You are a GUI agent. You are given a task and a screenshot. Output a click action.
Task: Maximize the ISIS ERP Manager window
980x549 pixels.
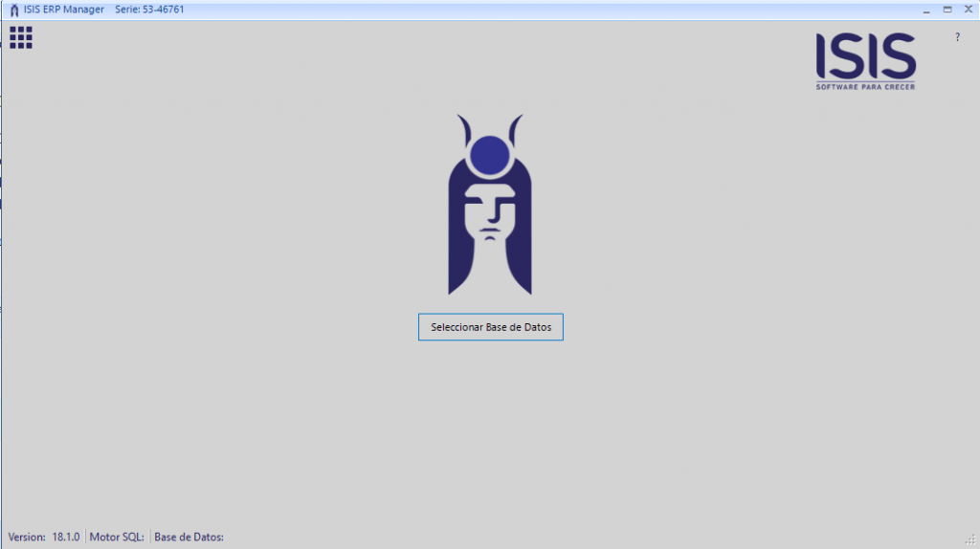(947, 10)
